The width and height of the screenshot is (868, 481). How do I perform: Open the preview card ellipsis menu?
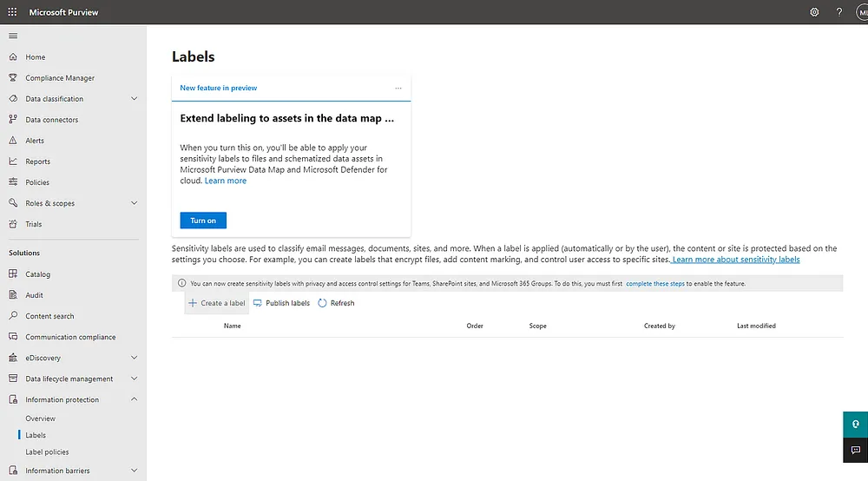coord(398,88)
